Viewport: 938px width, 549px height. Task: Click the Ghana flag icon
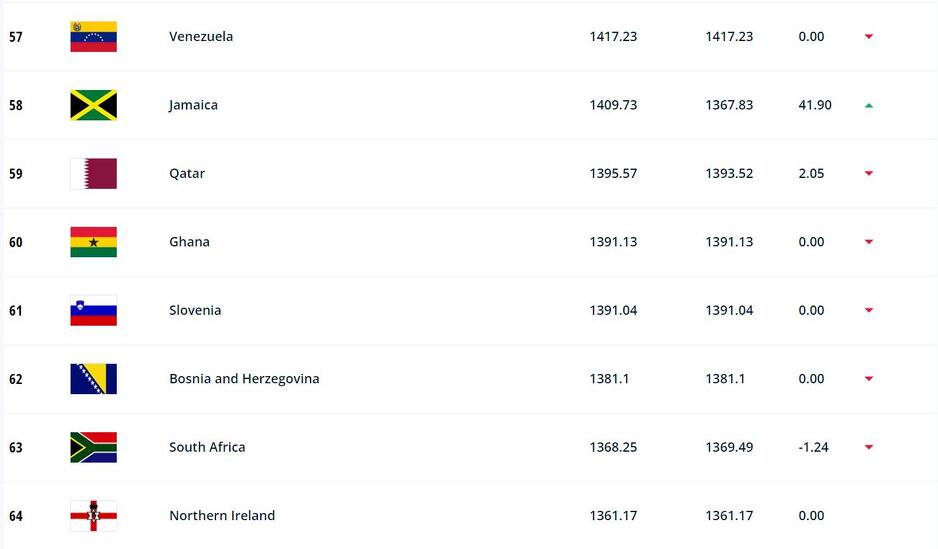[x=93, y=242]
